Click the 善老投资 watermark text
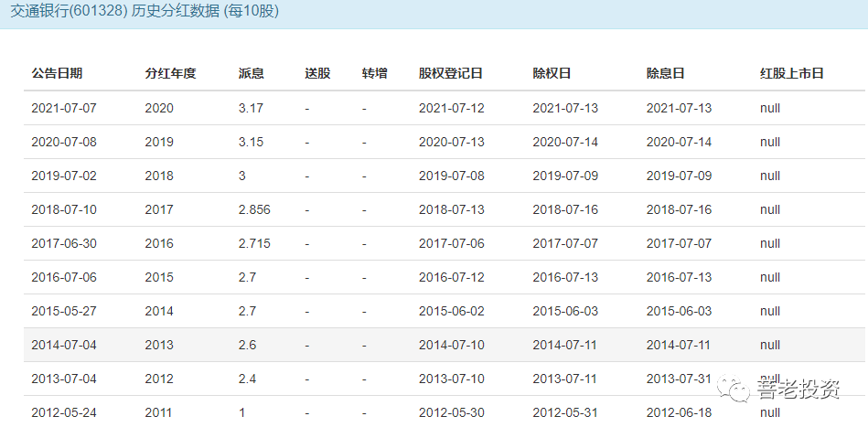Viewport: 868px width, 427px height. (x=797, y=389)
